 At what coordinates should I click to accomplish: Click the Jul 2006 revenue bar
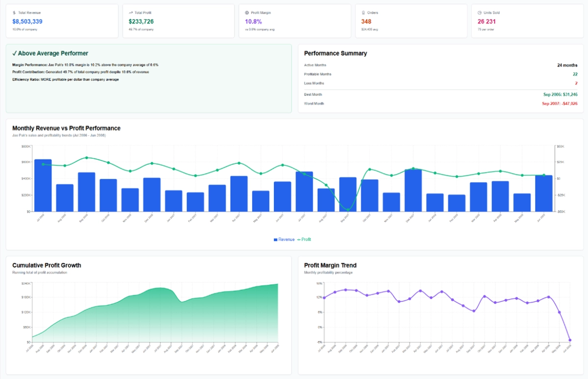pyautogui.click(x=43, y=185)
